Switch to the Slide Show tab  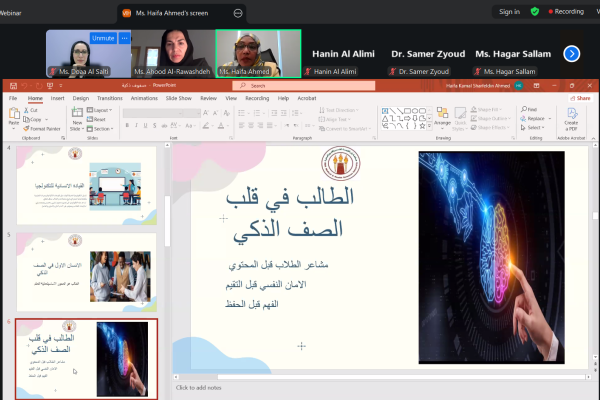point(179,98)
